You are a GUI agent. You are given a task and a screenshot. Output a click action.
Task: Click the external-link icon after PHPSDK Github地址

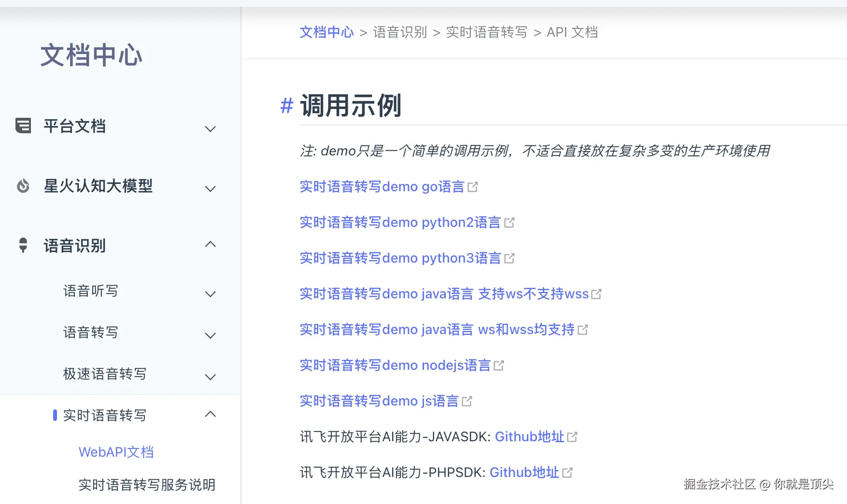coord(568,472)
